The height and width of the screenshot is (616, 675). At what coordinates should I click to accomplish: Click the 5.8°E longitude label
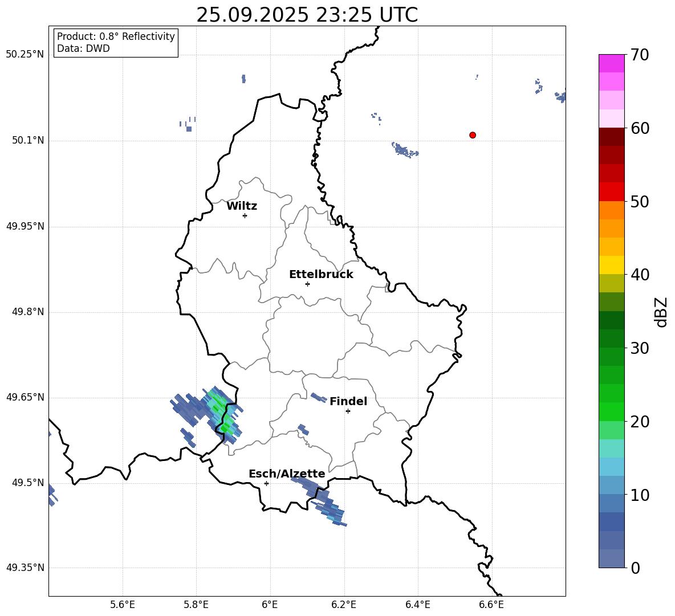196,605
